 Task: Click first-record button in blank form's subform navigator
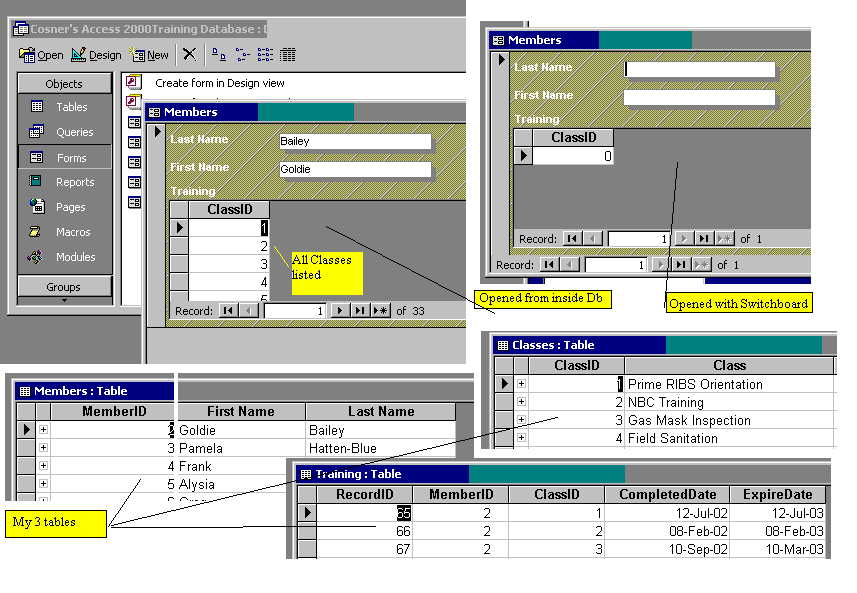[x=572, y=238]
